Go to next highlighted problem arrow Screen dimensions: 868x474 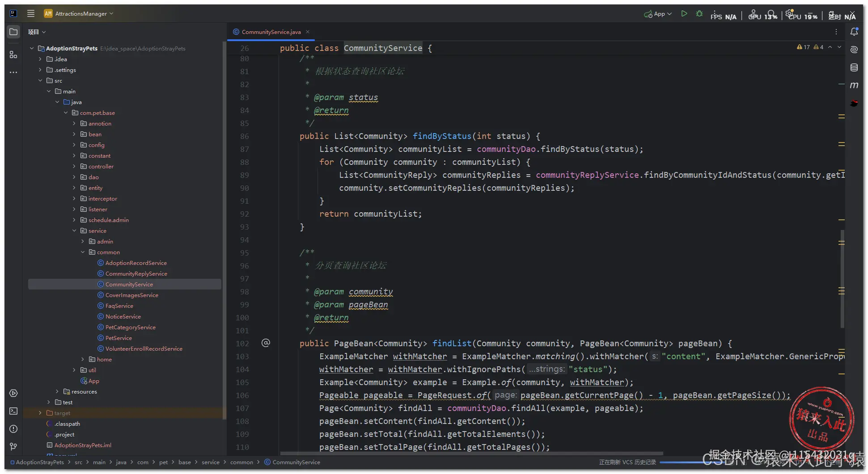coord(839,47)
